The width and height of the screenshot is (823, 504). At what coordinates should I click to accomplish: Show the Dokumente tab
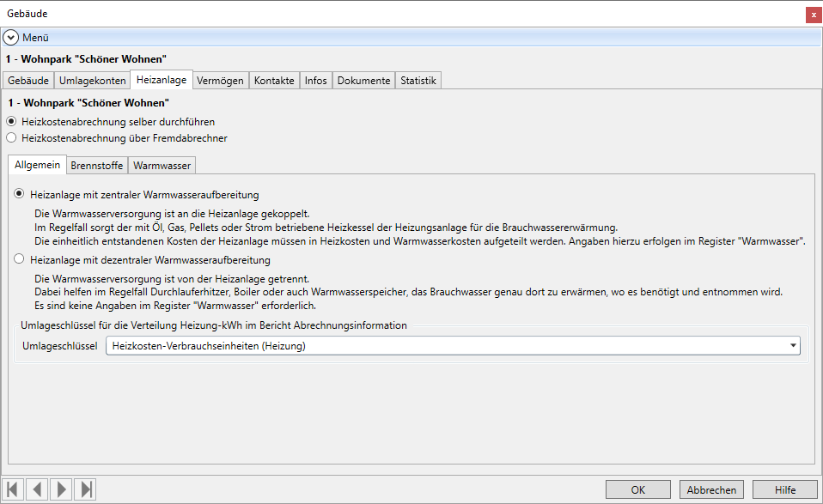point(363,81)
